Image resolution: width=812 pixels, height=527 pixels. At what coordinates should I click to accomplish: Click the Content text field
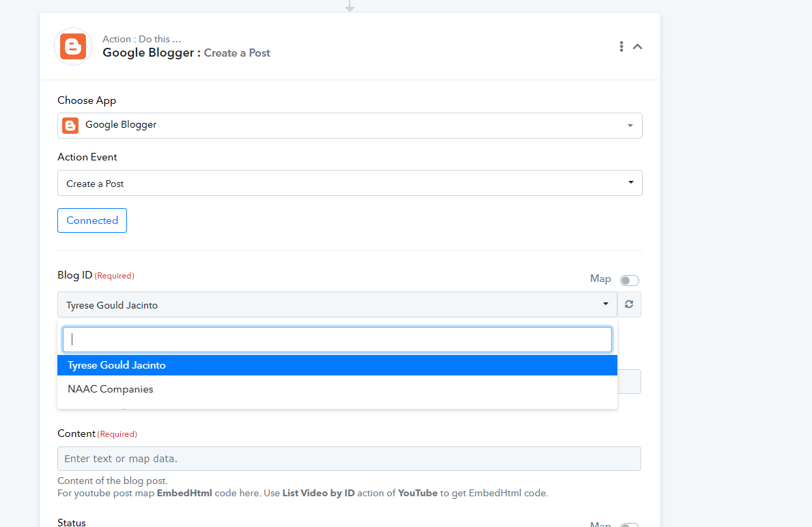coord(349,459)
